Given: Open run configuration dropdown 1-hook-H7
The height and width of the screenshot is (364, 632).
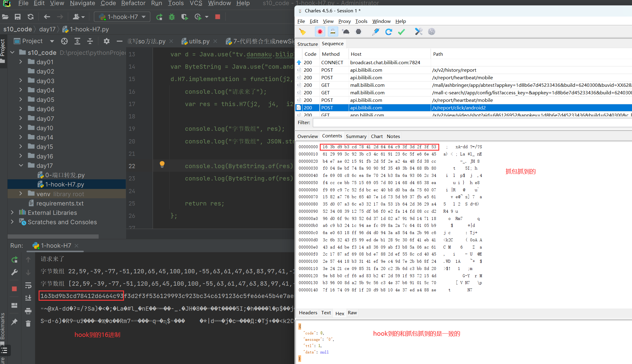Looking at the screenshot, I should pos(122,17).
